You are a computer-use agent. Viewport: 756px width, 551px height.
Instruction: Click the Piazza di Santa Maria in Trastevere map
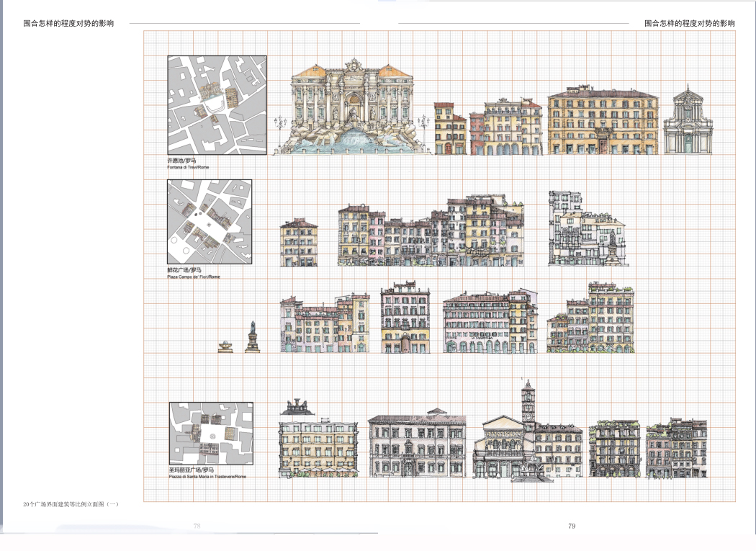point(211,434)
